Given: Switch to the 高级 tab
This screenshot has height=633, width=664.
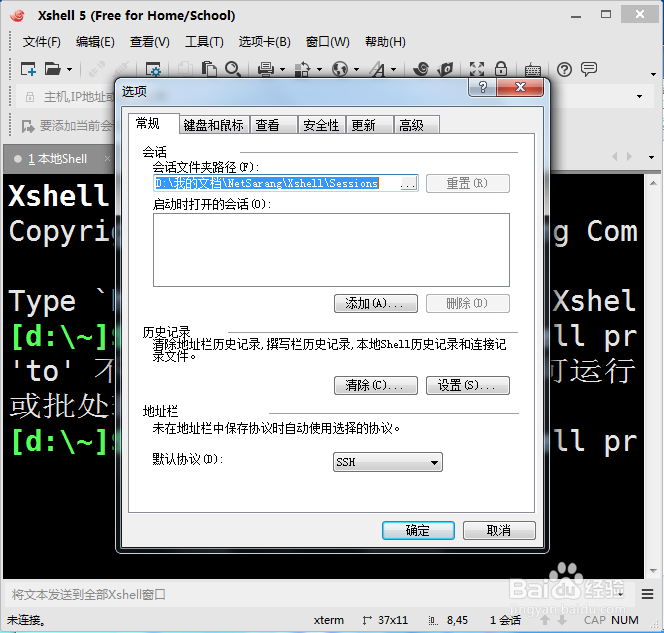Looking at the screenshot, I should coord(417,125).
